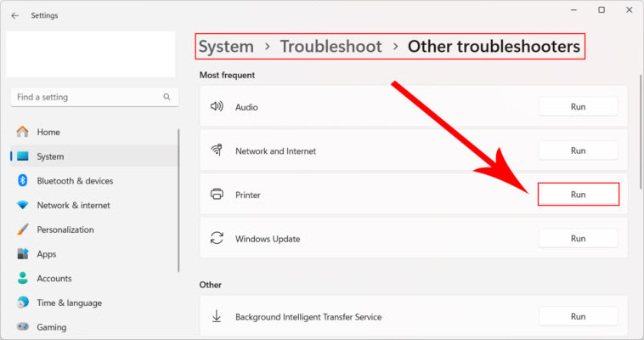Click the Network and Internet label text

pos(275,151)
